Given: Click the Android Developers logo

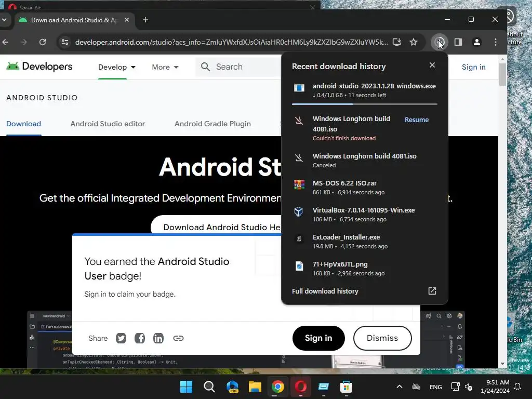Looking at the screenshot, I should pyautogui.click(x=39, y=66).
